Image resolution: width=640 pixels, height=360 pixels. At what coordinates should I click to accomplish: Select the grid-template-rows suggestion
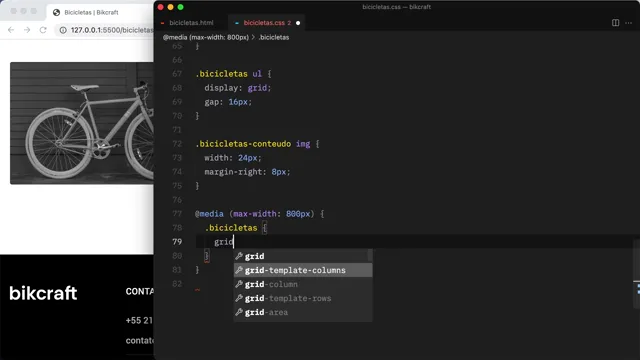(303, 298)
